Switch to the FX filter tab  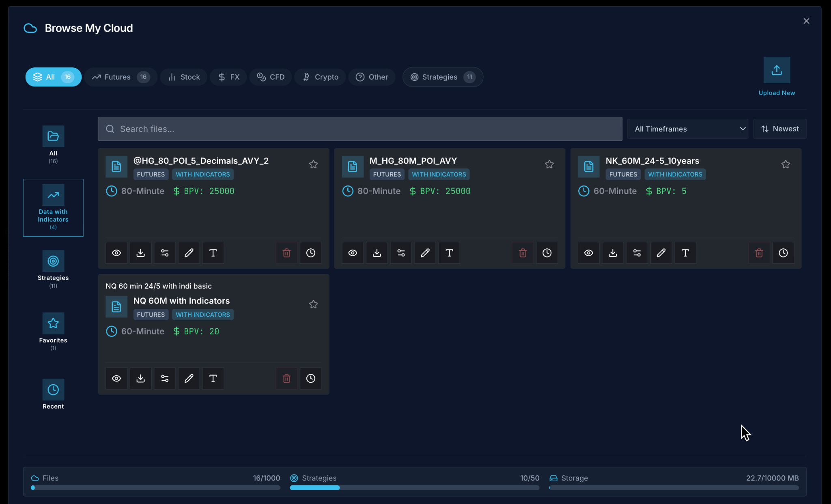[228, 77]
